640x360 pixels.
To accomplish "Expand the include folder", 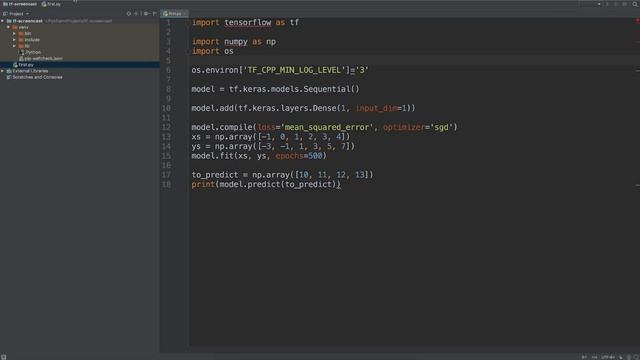I will 14,40.
